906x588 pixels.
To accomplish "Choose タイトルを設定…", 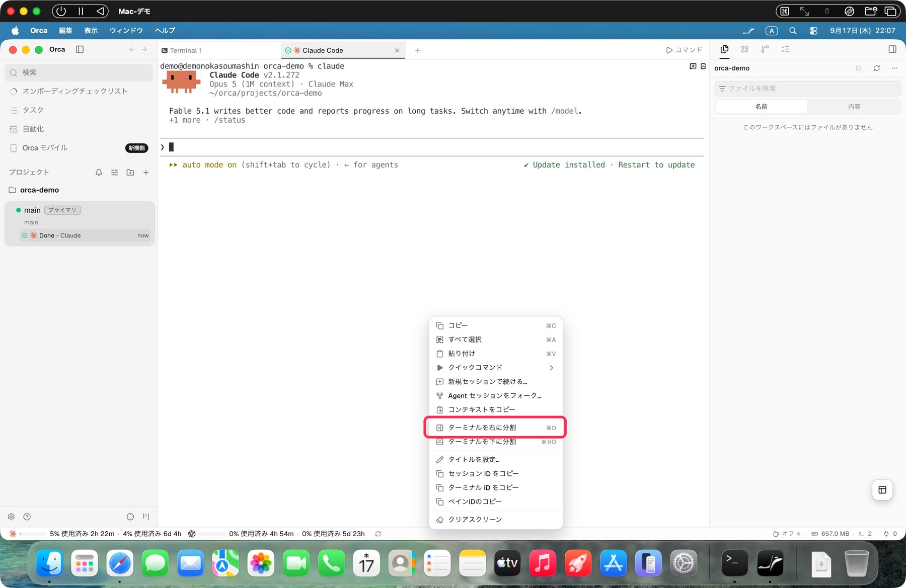I will pos(496,460).
